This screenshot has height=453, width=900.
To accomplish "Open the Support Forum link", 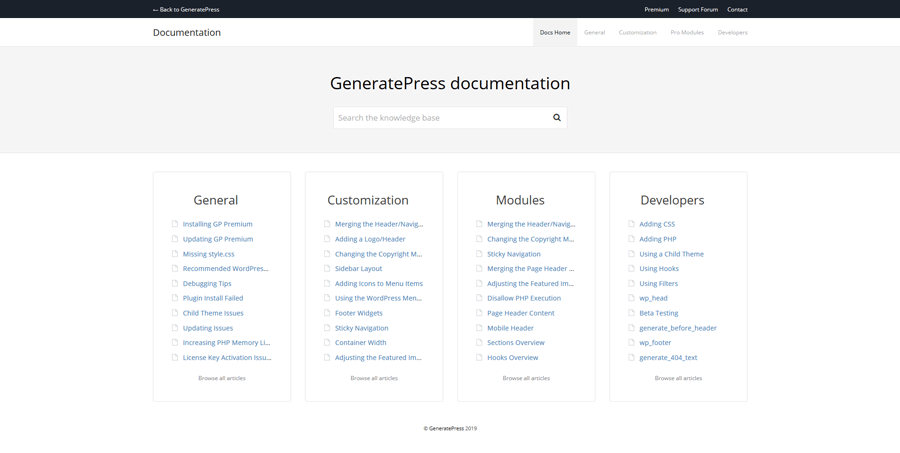I will (x=698, y=9).
